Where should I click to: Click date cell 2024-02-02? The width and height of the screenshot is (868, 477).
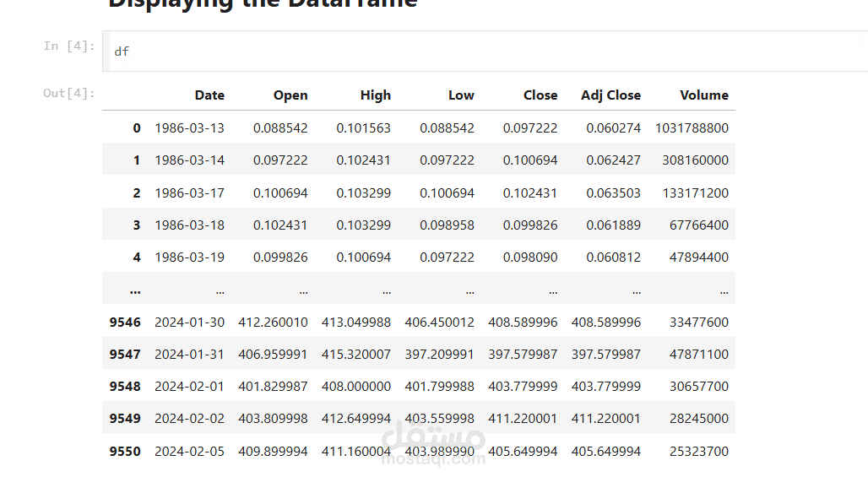coord(189,419)
